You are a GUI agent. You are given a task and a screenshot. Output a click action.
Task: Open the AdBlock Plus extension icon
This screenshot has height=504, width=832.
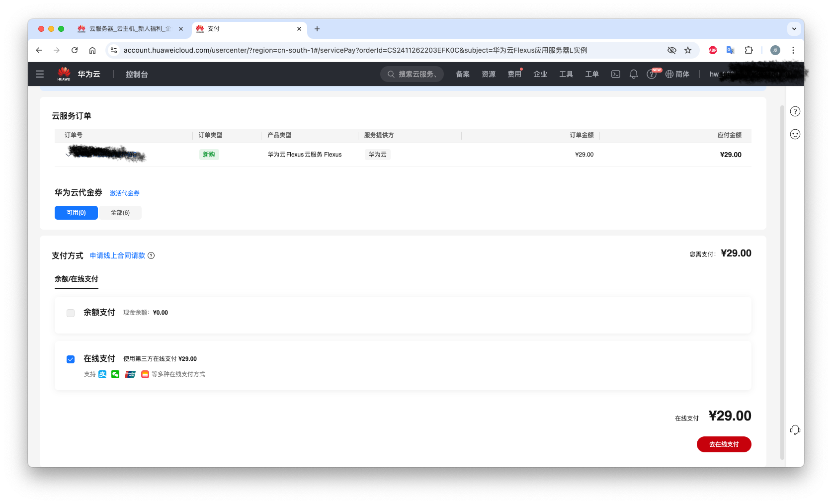[713, 50]
